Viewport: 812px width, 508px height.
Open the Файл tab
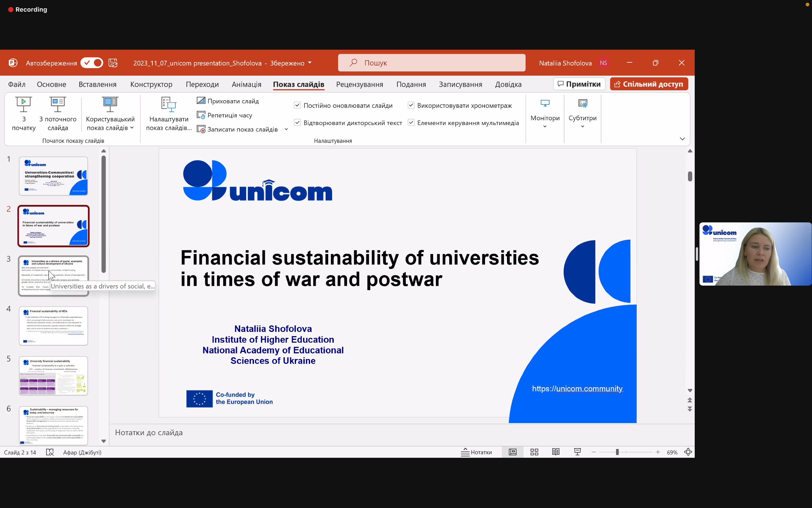[x=16, y=84]
